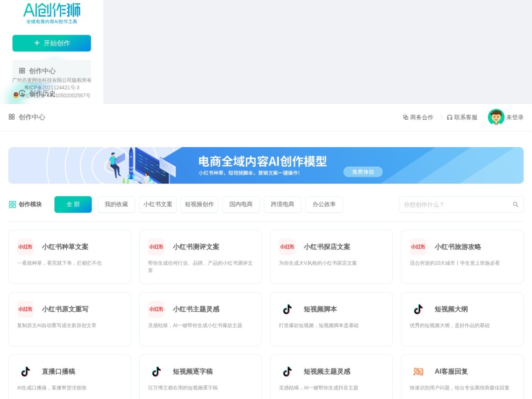Click the description 一看就种草，看完就下单
This screenshot has height=399, width=532.
59,263
